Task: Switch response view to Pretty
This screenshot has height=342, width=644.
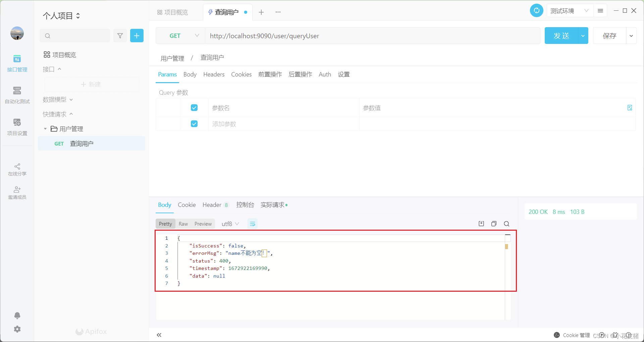Action: [x=165, y=224]
